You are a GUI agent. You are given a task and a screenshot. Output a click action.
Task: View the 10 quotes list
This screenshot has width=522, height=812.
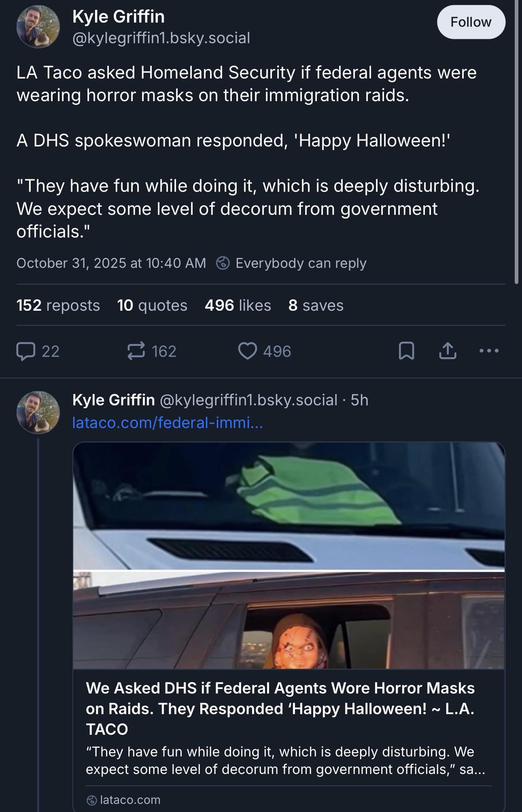(152, 305)
